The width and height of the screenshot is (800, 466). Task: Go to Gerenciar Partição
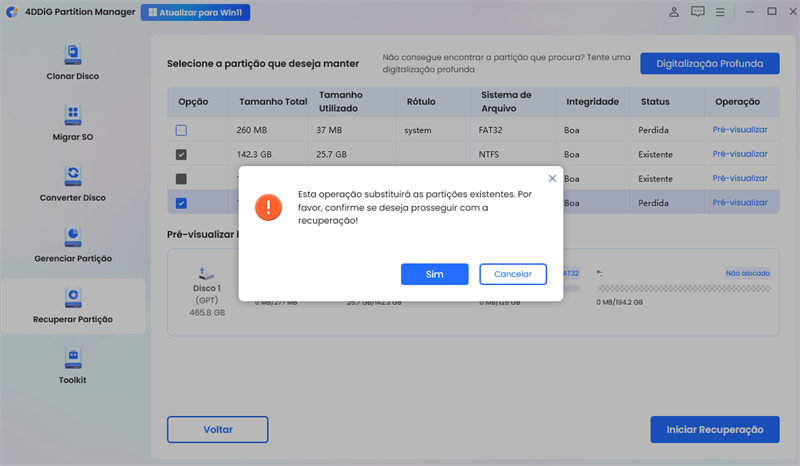point(72,244)
